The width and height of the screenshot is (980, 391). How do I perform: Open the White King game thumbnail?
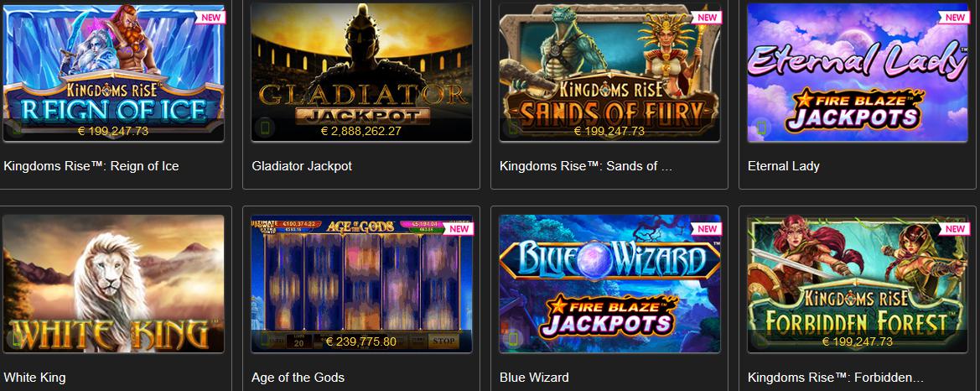(113, 284)
